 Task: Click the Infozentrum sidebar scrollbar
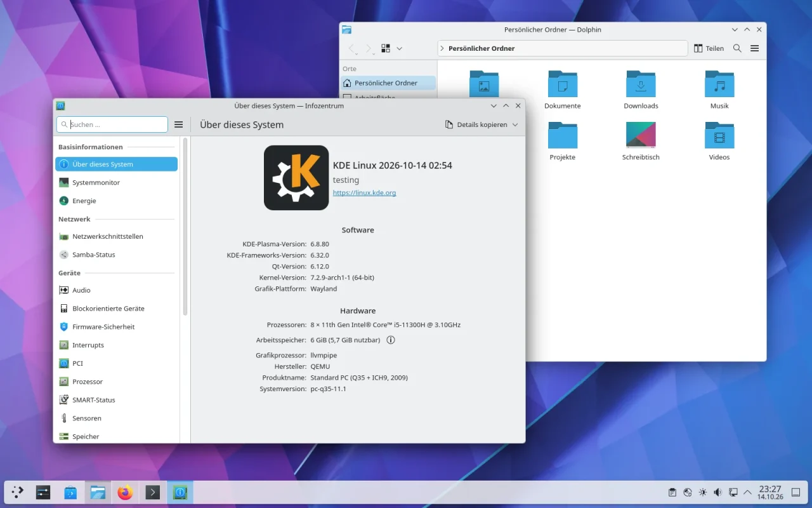point(185,226)
